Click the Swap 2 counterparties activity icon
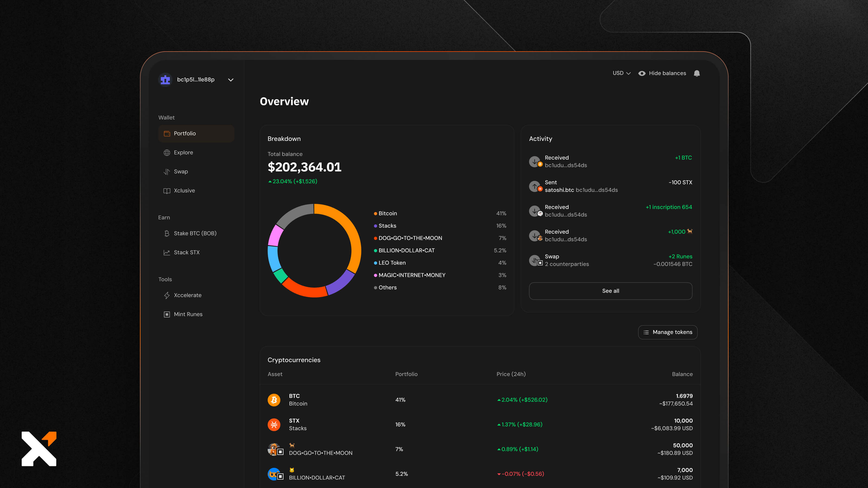The image size is (868, 488). 535,260
